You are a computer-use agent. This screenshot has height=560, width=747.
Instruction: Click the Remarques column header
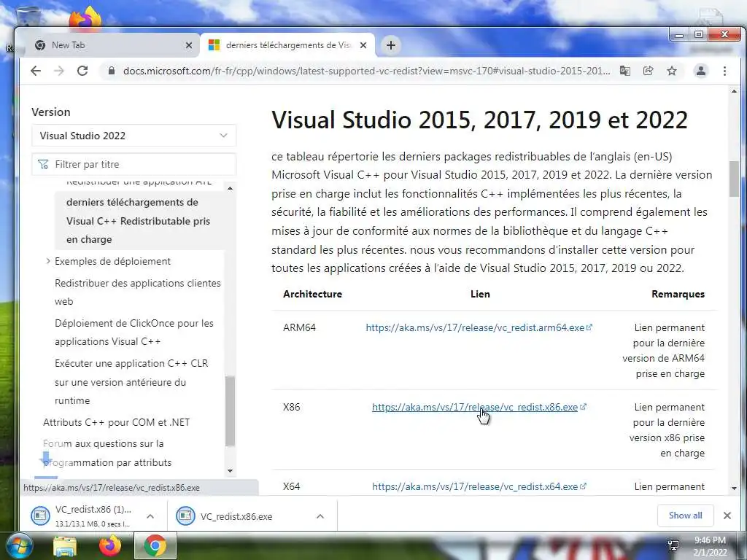tap(678, 294)
